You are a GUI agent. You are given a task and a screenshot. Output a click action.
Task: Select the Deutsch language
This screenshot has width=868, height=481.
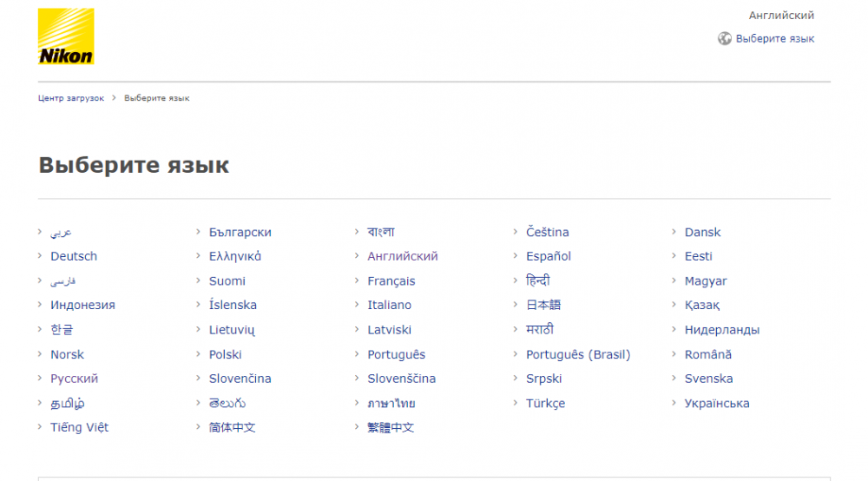pos(74,256)
